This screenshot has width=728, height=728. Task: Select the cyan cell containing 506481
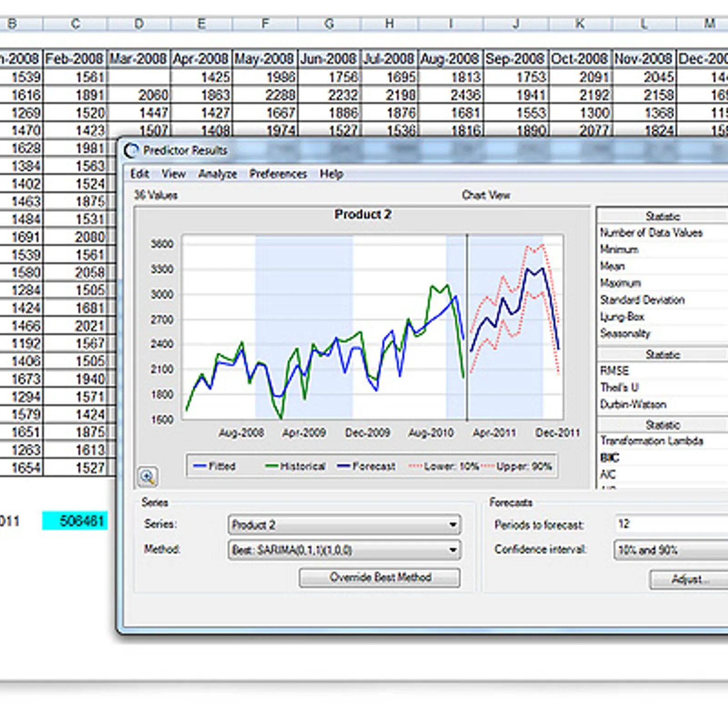pos(75,521)
